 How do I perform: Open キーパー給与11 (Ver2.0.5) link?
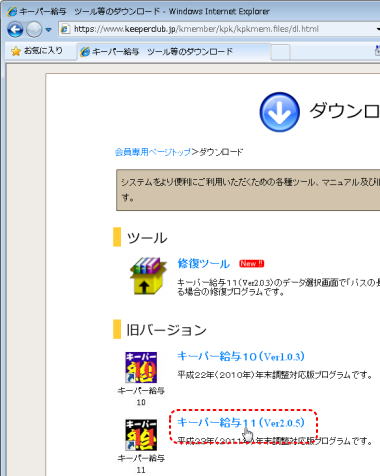pos(241,423)
